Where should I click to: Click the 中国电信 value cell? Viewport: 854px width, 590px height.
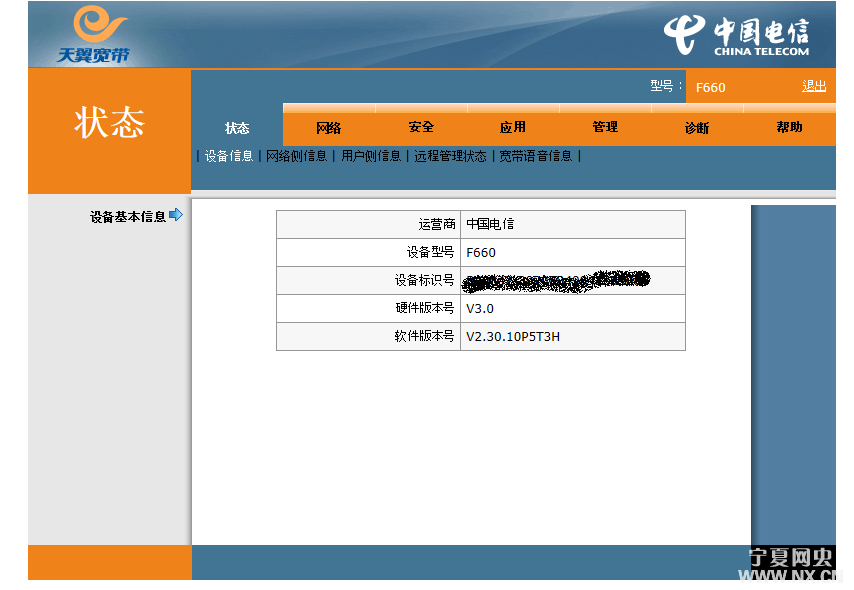(572, 224)
